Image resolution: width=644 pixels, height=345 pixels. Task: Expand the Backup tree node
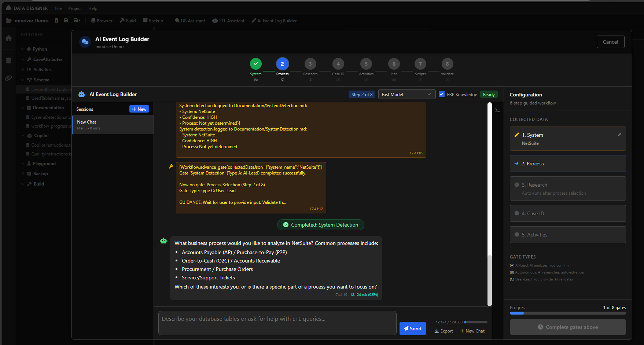(23, 174)
